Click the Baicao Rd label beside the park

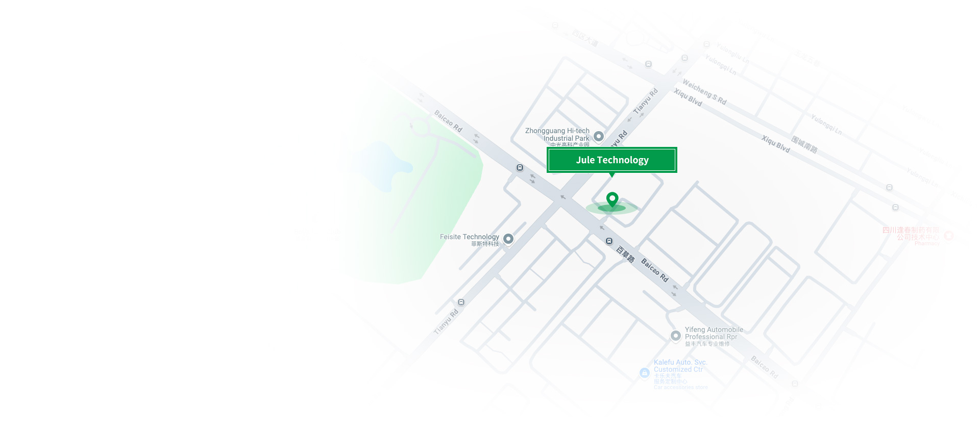tap(448, 121)
